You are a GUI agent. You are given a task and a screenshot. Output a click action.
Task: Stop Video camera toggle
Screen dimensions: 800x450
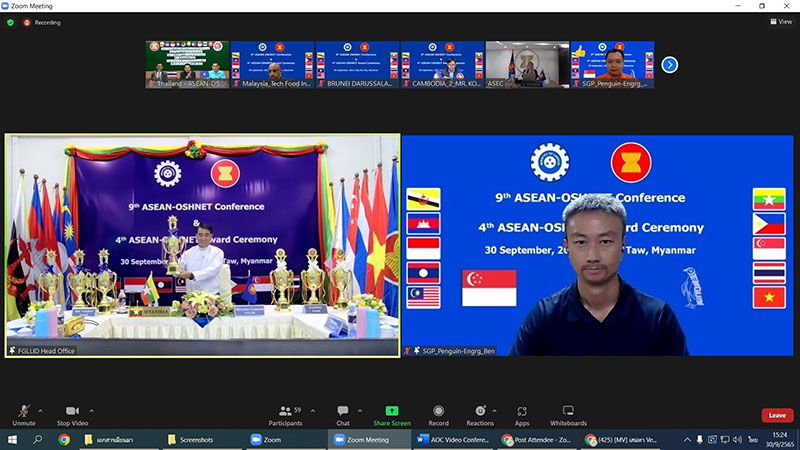tap(71, 412)
